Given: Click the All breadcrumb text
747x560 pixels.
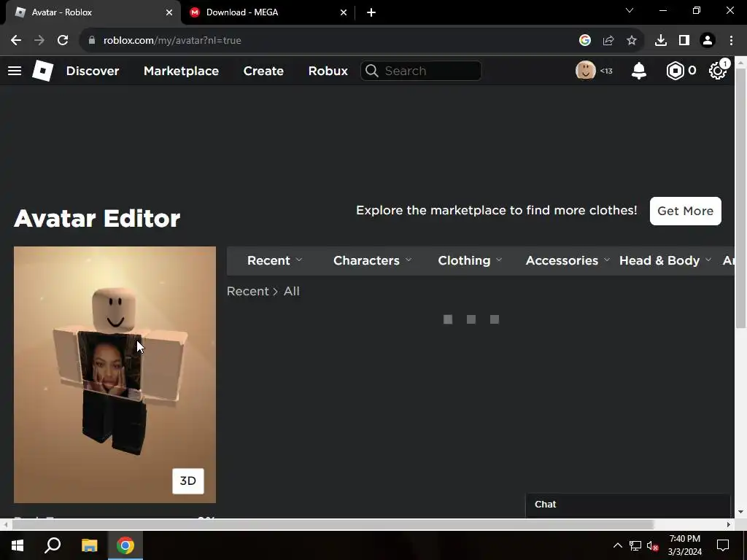Looking at the screenshot, I should [292, 292].
